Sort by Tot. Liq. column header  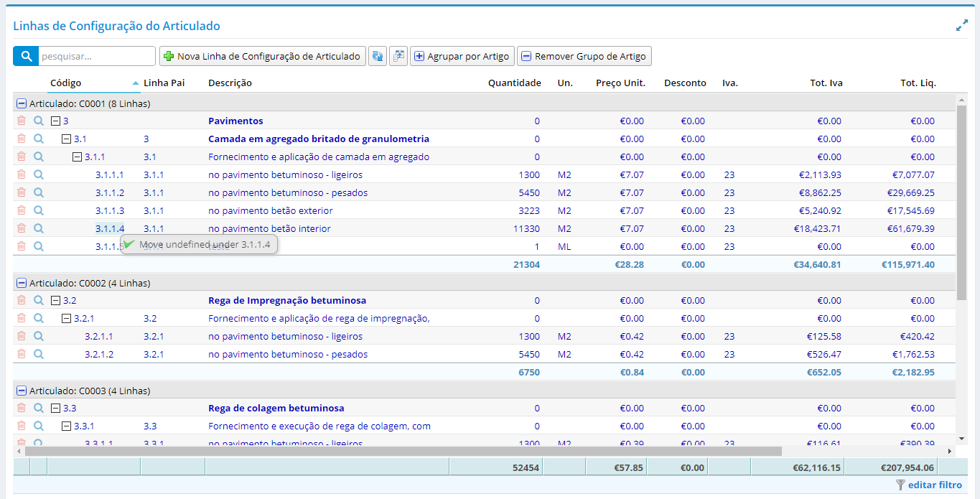pos(918,83)
